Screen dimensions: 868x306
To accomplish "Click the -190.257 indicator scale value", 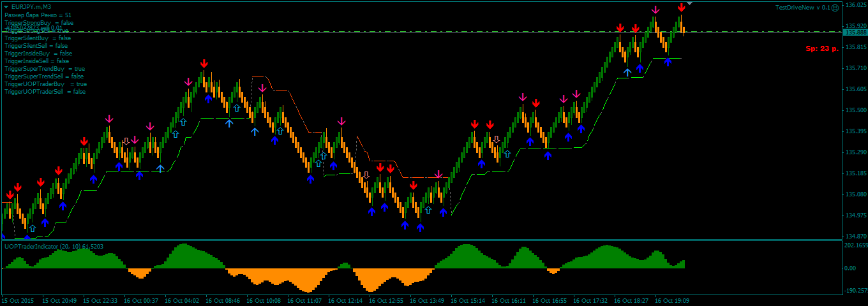I will tap(855, 291).
